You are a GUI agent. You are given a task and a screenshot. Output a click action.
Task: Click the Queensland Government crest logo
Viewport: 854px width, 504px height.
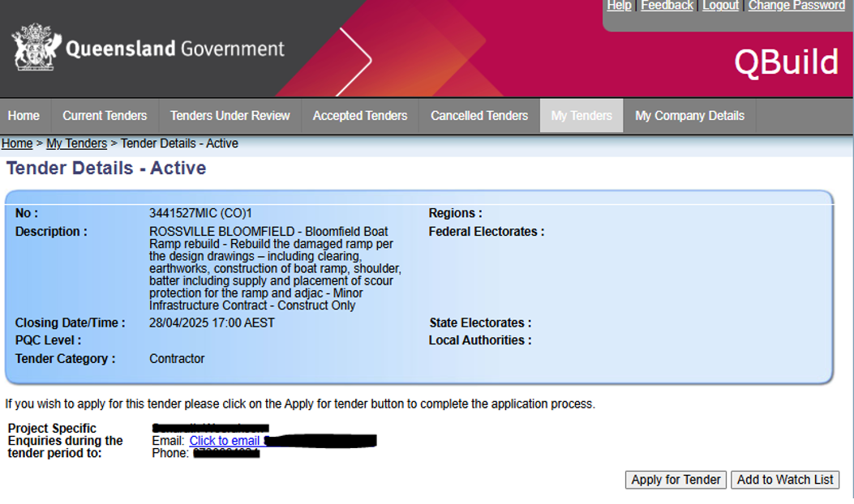[x=36, y=47]
